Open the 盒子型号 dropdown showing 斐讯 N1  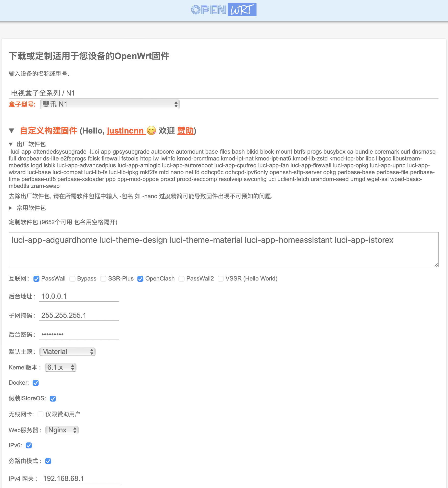pos(110,104)
